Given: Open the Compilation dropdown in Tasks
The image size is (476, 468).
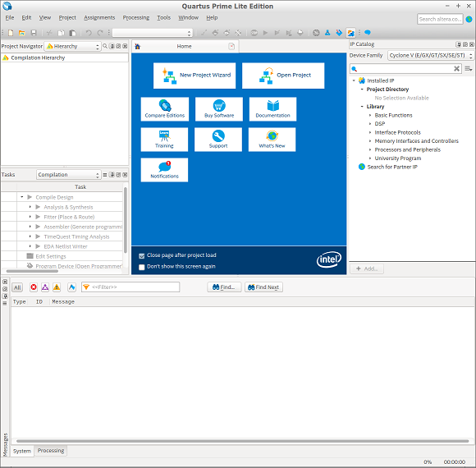Looking at the screenshot, I should (x=69, y=175).
